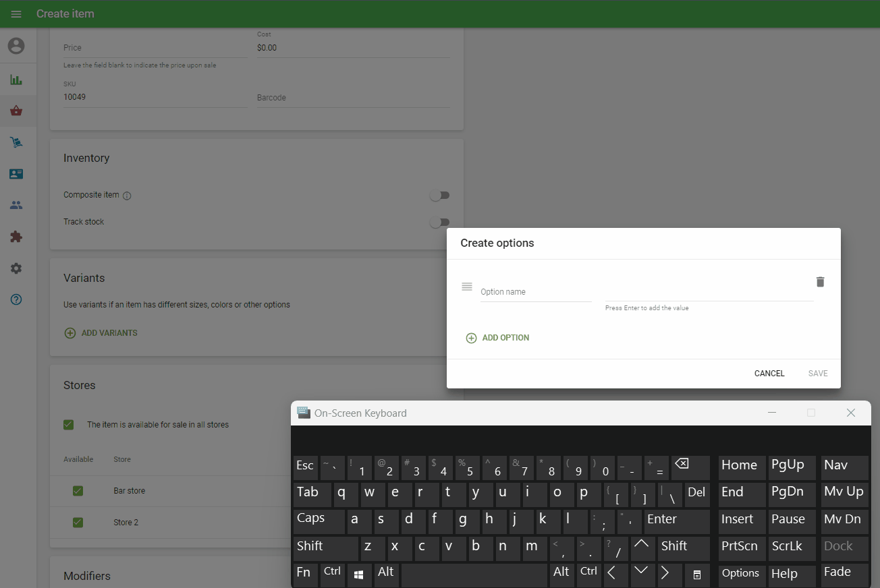Click ADD OPTION in the dialog
Screen dimensions: 880x588
point(498,338)
